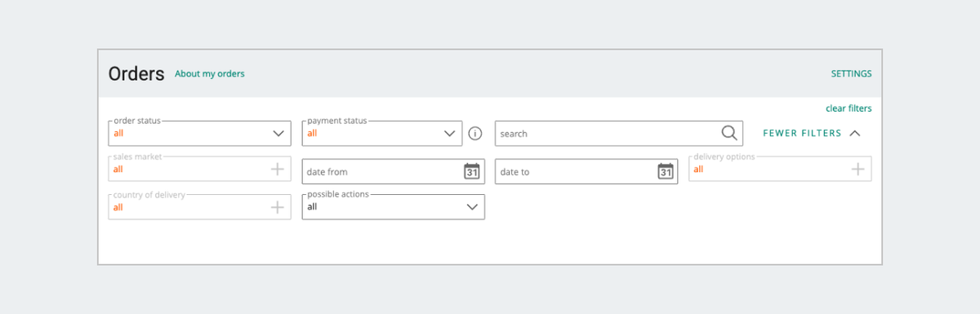980x314 pixels.
Task: Open the possible actions dropdown
Action: (393, 206)
